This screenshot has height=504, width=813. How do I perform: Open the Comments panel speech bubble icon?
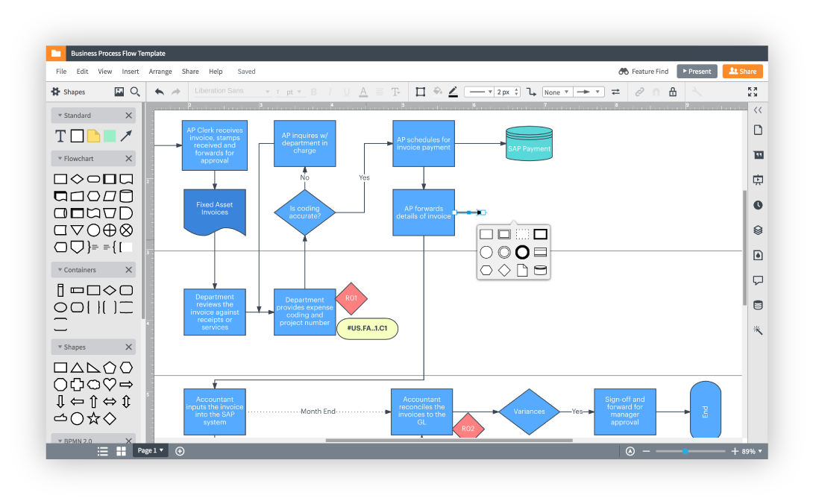click(758, 280)
